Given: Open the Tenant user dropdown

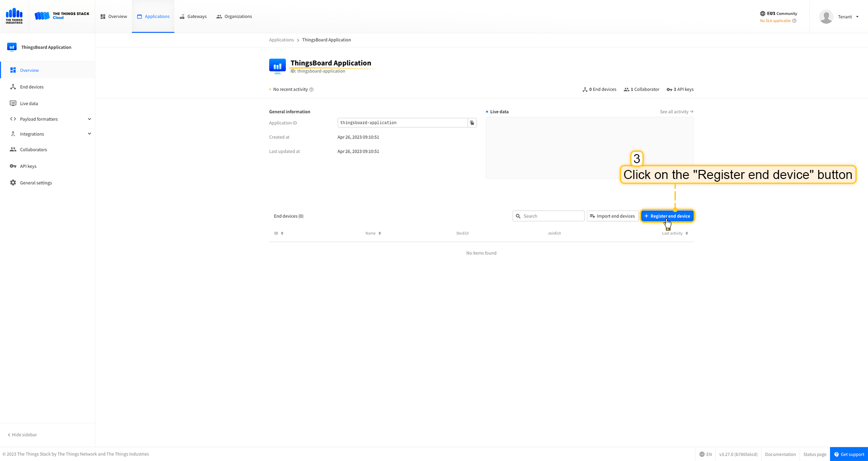Looking at the screenshot, I should click(848, 17).
